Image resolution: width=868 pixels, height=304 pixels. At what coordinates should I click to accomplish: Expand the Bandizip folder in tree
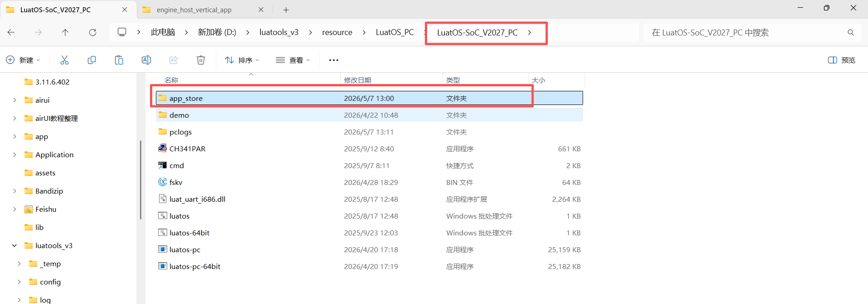(15, 191)
